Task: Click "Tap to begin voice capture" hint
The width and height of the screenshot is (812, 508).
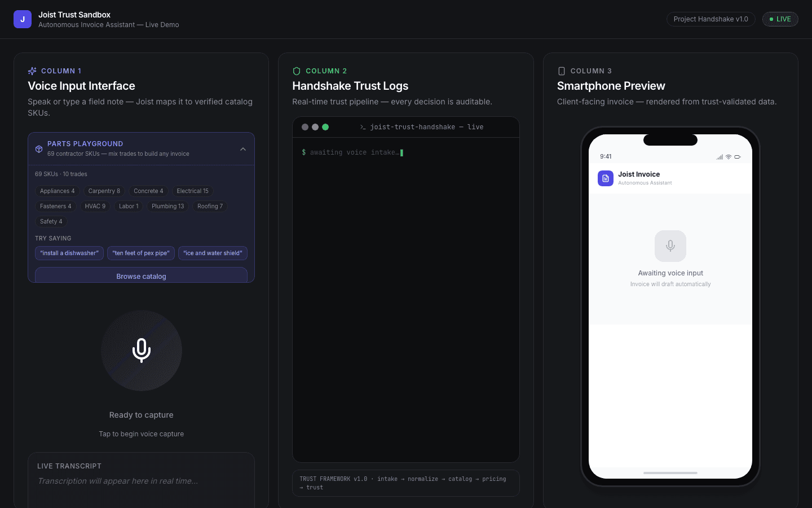Action: pos(142,434)
